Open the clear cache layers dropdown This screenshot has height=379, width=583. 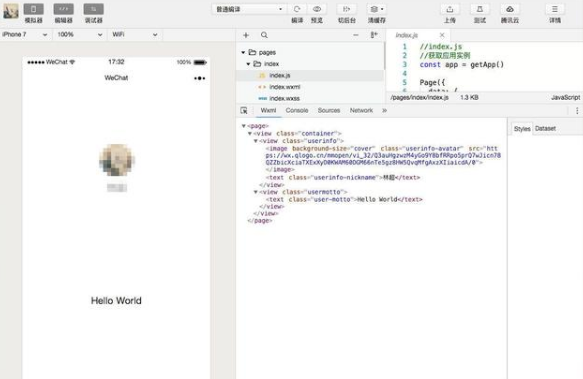pos(377,9)
